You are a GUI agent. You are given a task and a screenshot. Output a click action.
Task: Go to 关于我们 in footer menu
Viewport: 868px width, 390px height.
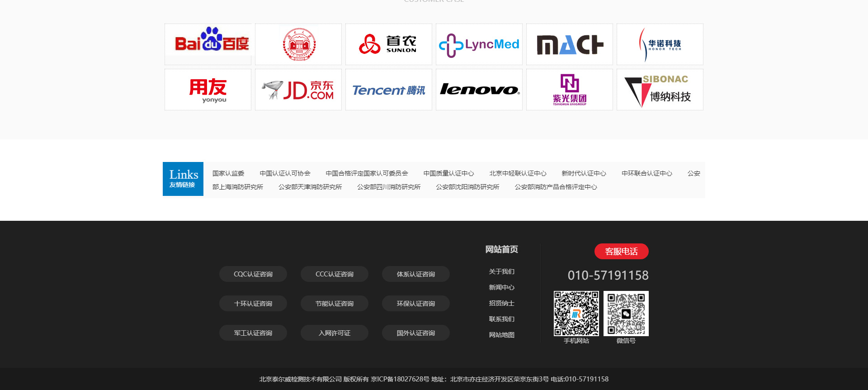[x=501, y=271]
